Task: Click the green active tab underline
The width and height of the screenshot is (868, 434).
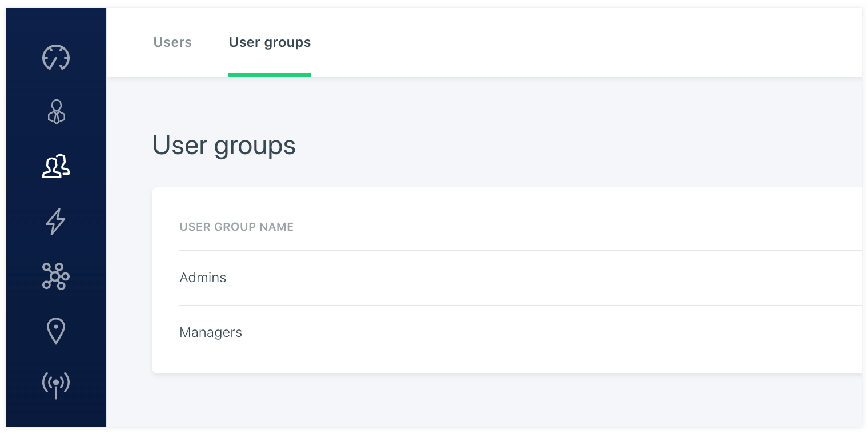Action: coord(270,74)
